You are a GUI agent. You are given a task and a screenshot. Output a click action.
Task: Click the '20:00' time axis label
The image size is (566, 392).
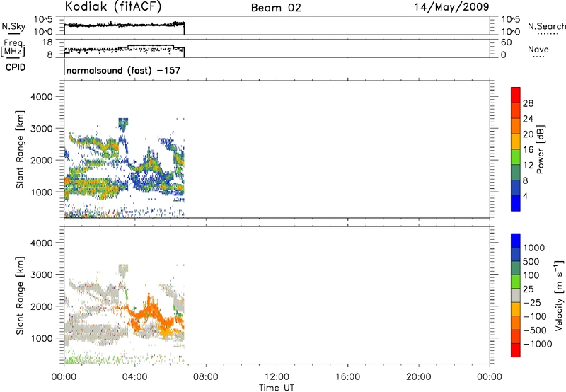(419, 377)
